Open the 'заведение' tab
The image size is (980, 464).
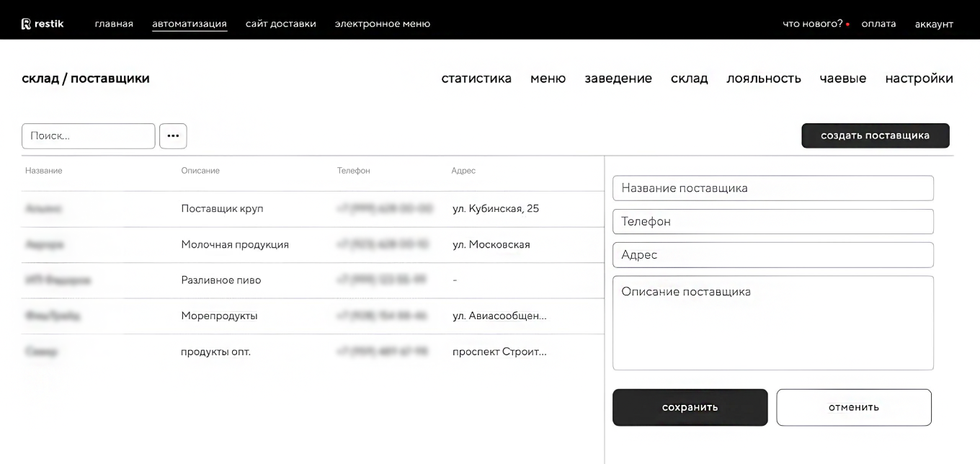point(618,79)
